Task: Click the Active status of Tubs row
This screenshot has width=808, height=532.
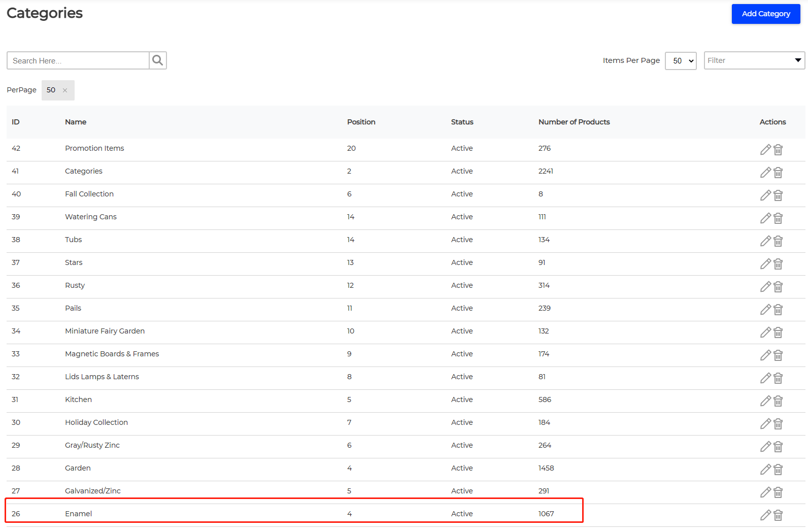Action: pos(462,240)
